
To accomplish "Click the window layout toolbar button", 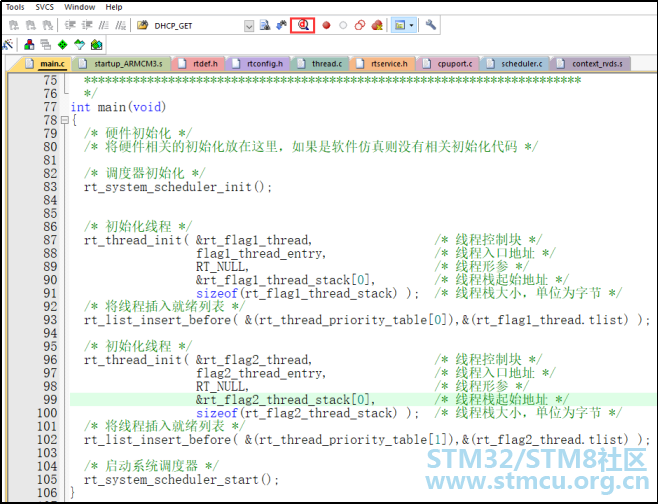I will click(400, 26).
